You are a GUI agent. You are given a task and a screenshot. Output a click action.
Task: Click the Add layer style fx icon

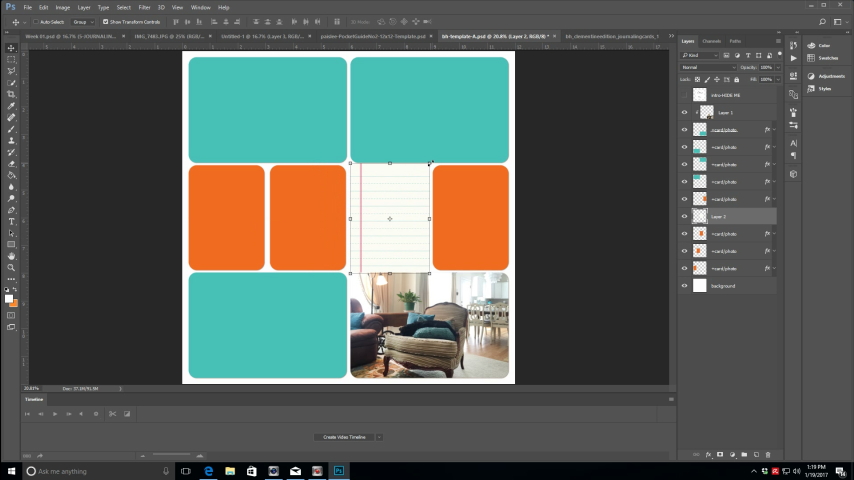[x=708, y=454]
